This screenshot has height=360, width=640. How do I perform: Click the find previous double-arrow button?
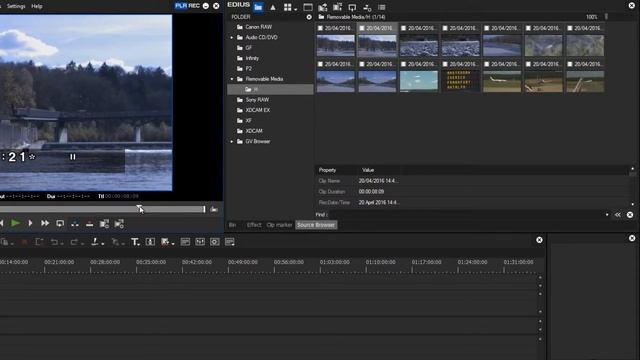[618, 215]
